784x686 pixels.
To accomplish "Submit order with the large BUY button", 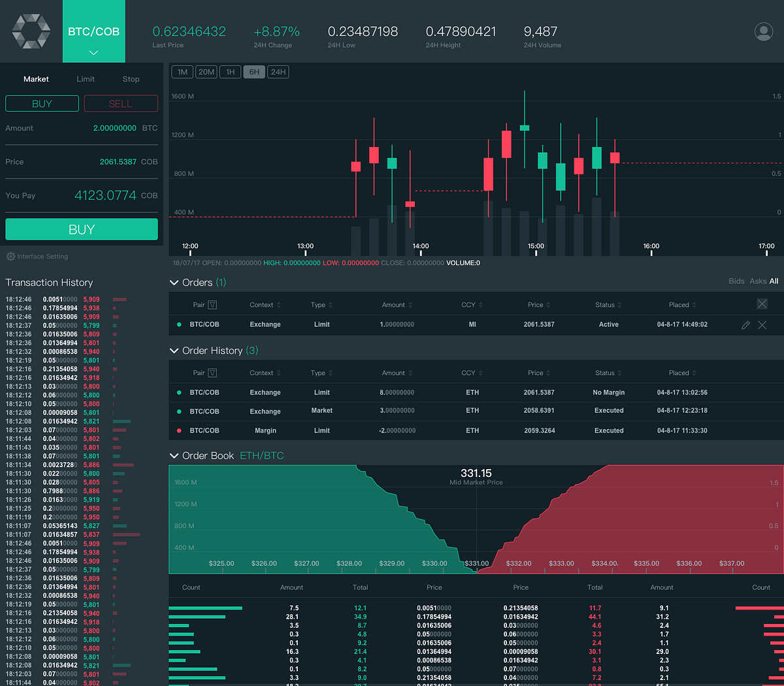I will tap(82, 229).
